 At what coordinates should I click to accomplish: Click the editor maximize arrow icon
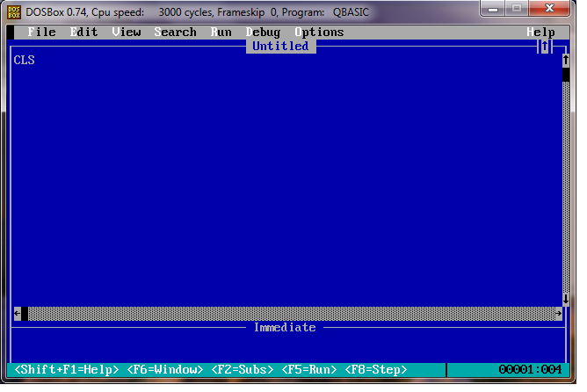[x=545, y=46]
